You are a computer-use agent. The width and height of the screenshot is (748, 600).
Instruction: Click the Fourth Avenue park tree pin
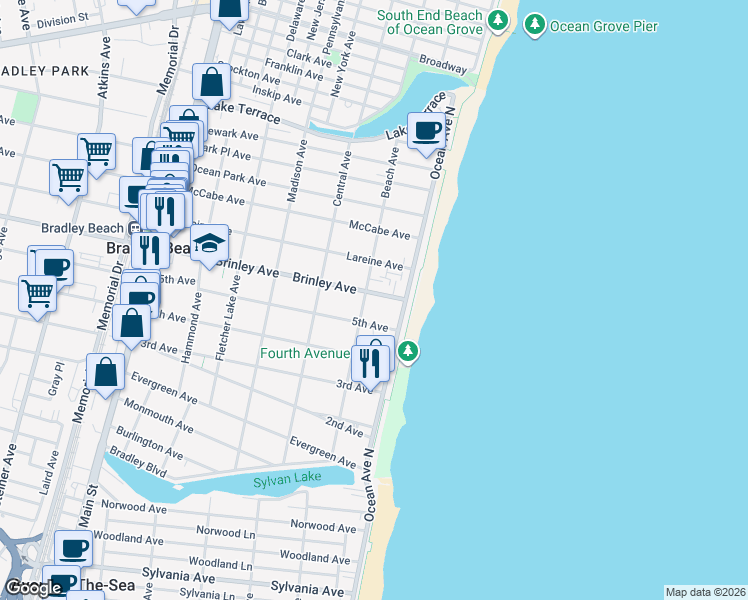(407, 352)
